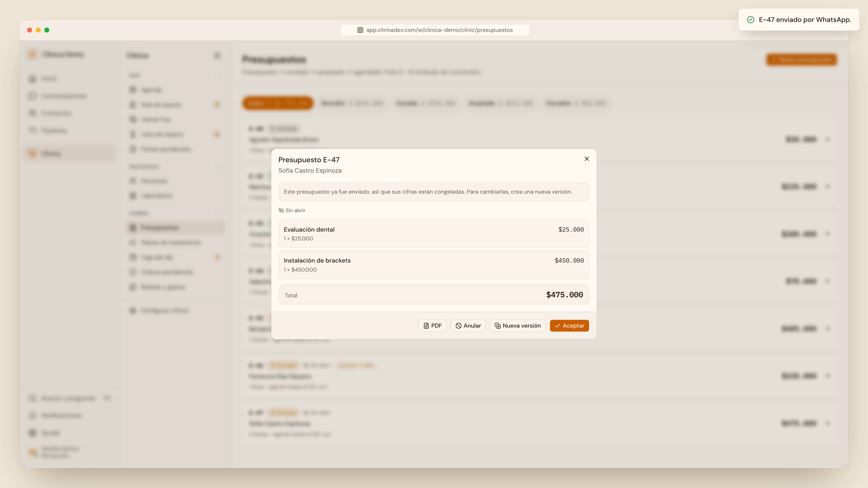
Task: Click the green maximize window button
Action: coord(47,30)
